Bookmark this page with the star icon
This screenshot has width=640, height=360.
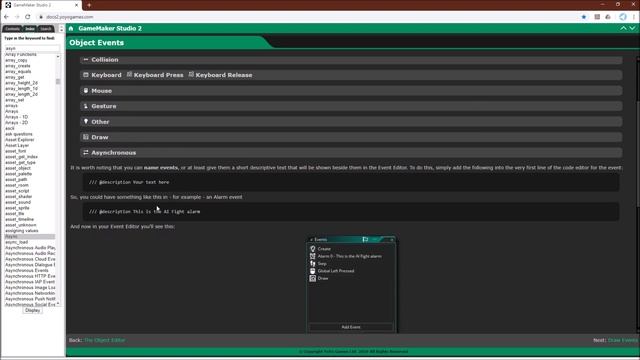(x=584, y=17)
